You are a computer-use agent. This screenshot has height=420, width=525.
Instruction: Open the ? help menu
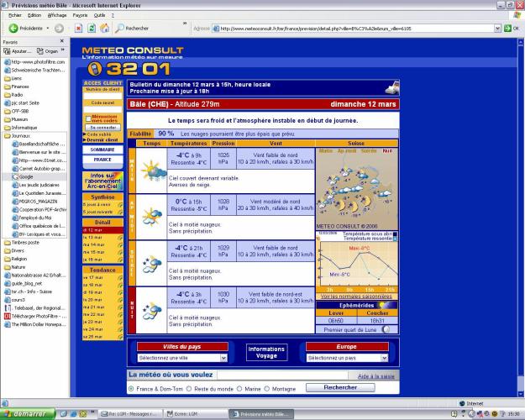113,15
